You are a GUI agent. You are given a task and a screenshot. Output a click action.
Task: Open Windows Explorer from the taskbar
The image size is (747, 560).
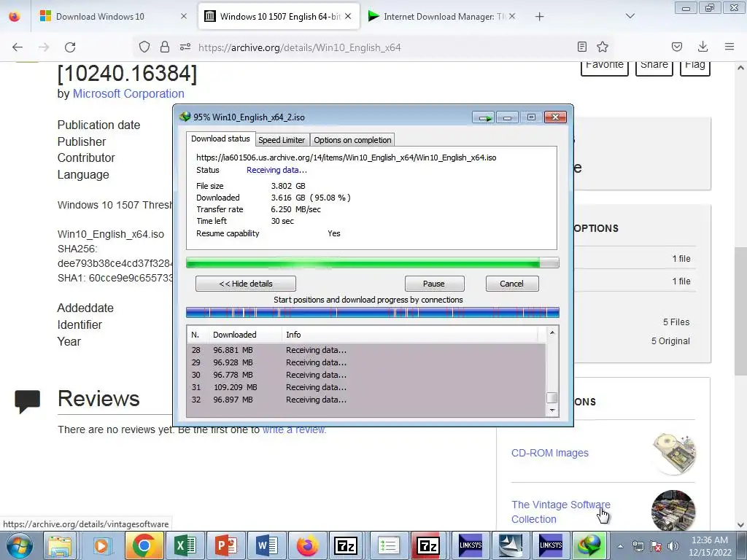click(60, 545)
